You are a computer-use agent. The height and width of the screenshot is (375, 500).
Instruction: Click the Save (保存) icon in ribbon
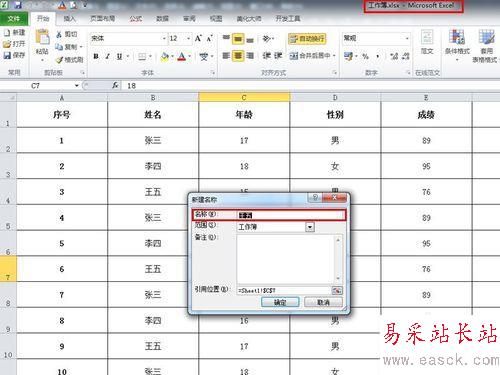[7, 55]
